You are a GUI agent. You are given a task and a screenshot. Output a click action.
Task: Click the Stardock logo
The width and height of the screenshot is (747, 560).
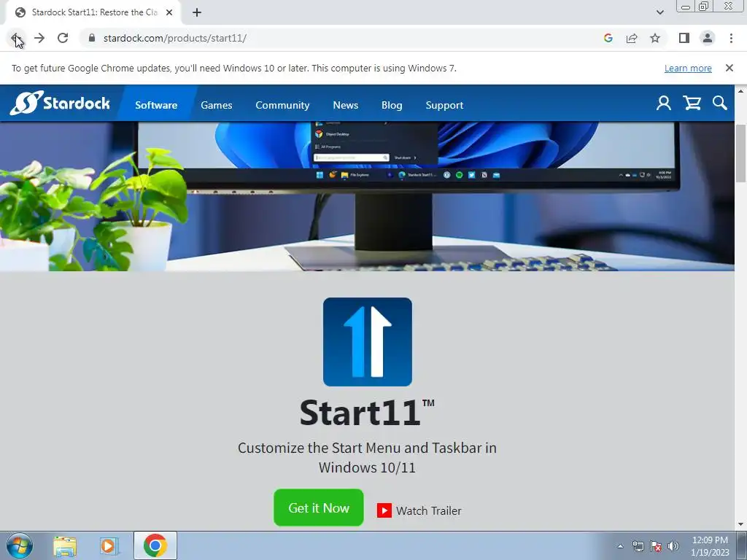[x=60, y=103]
